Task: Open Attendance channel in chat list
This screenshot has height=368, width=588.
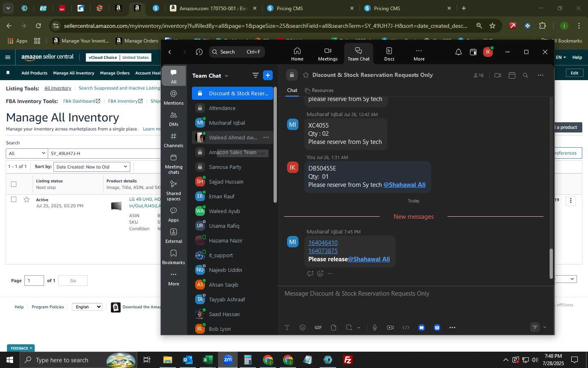Action: [232, 108]
